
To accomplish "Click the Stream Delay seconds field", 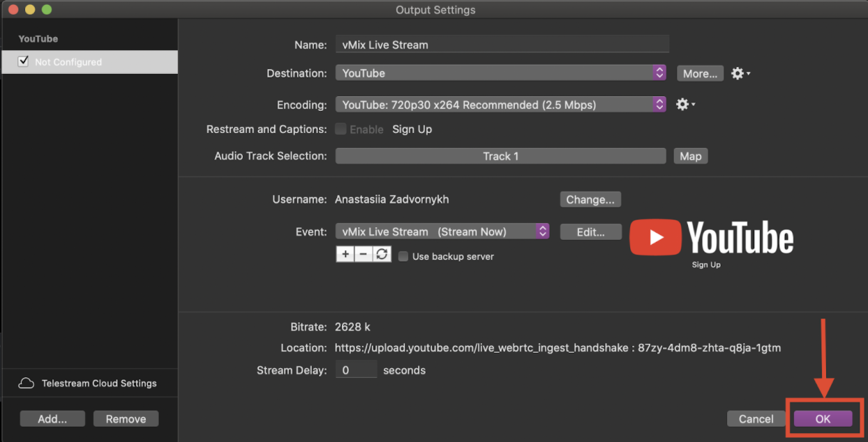I will pos(356,370).
